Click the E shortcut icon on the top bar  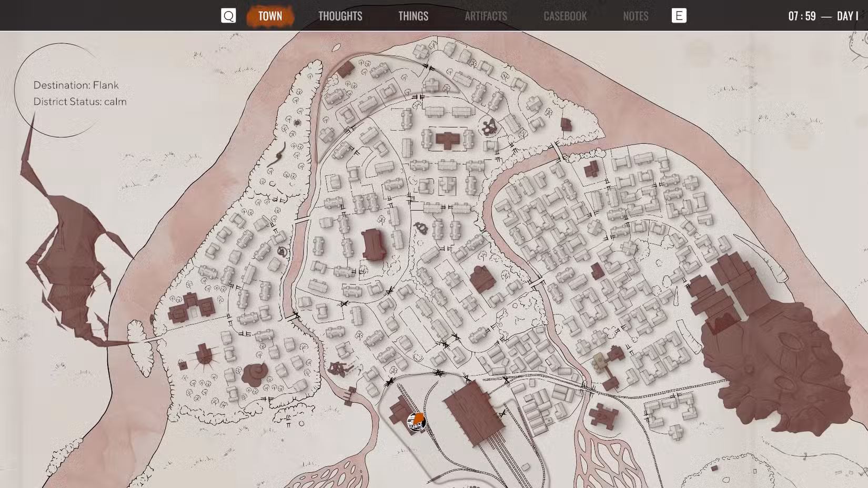680,16
